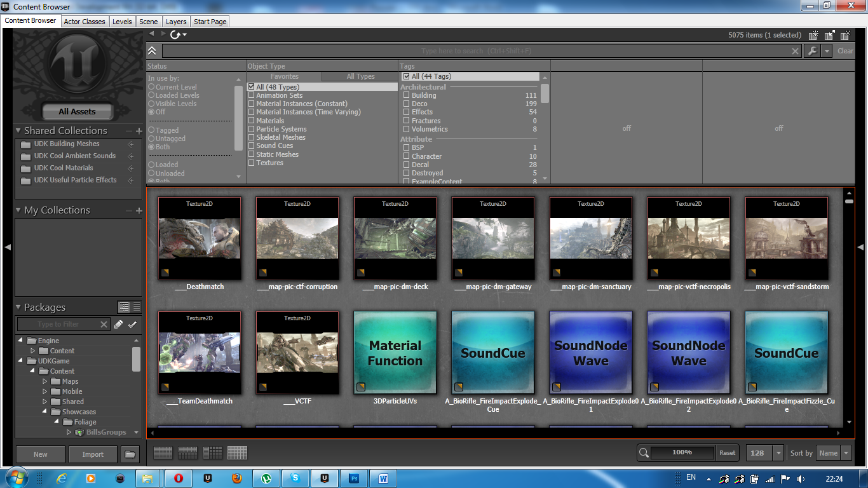This screenshot has width=868, height=488.
Task: Switch Packages to flat list view icon
Action: [136, 308]
